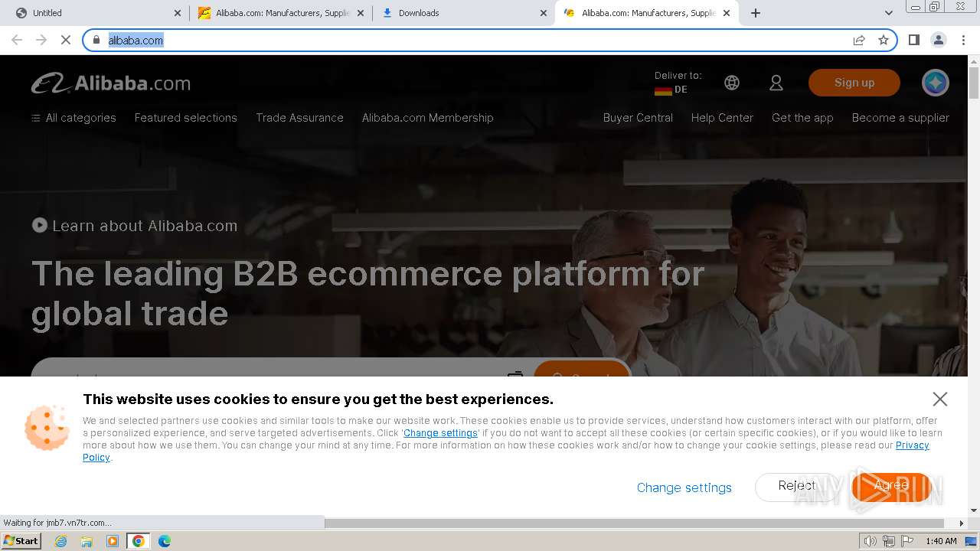Go back to previous page
Image resolution: width=980 pixels, height=551 pixels.
tap(17, 40)
